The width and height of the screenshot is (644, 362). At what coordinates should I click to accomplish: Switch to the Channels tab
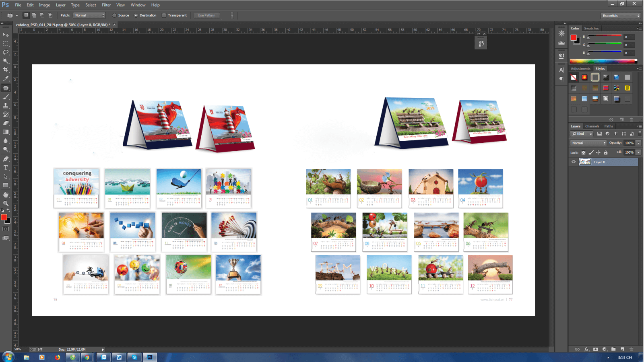[592, 126]
